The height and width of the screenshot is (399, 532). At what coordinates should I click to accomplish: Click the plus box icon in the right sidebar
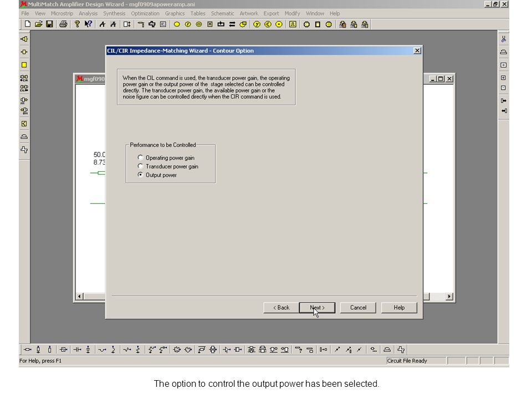[x=504, y=78]
